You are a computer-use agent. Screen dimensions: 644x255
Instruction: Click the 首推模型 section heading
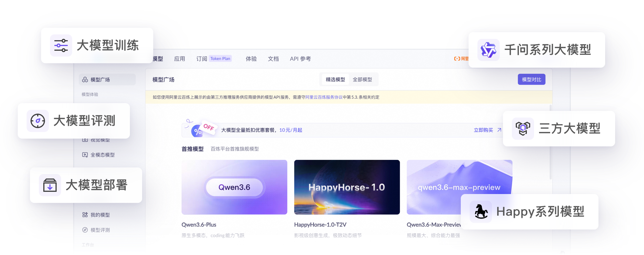tap(193, 149)
